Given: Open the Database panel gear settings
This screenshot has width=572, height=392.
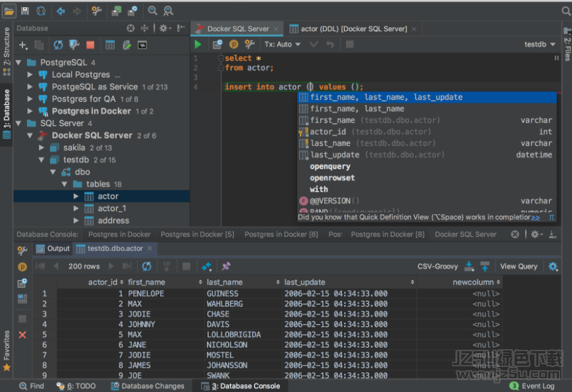Looking at the screenshot, I should coord(165,28).
